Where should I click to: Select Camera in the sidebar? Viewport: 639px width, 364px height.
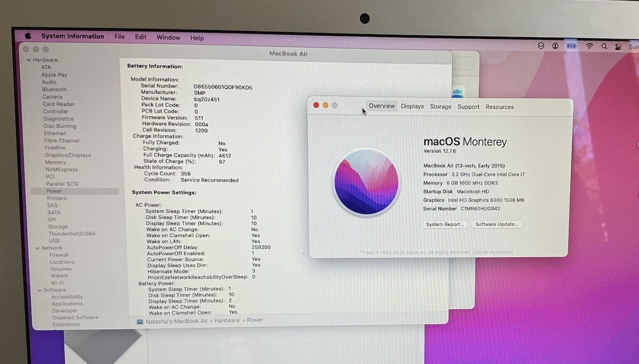tap(52, 97)
